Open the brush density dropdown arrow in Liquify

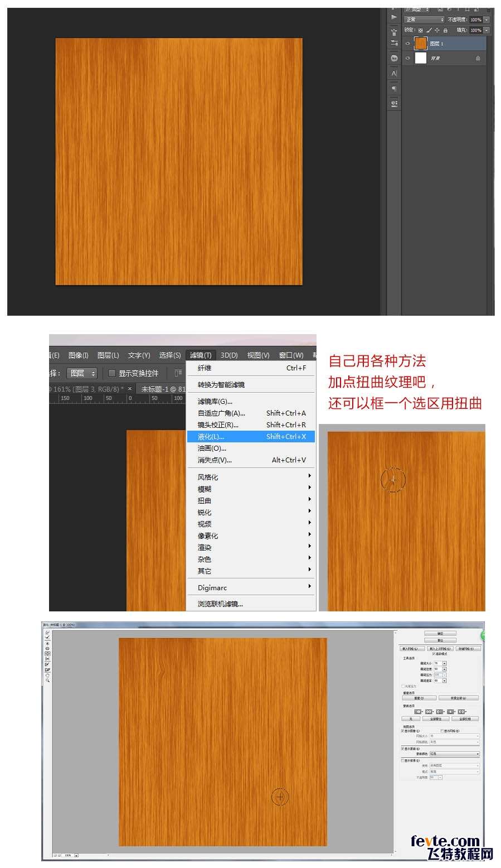point(444,669)
